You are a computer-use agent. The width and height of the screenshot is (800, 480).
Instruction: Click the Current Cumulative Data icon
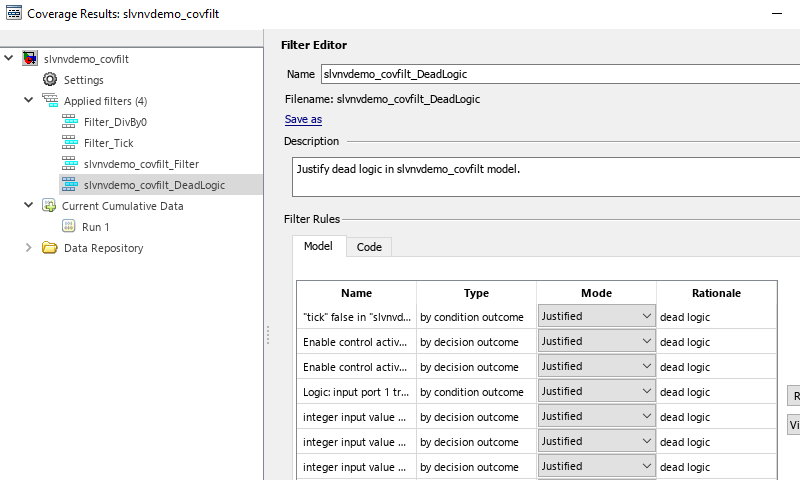click(x=50, y=206)
